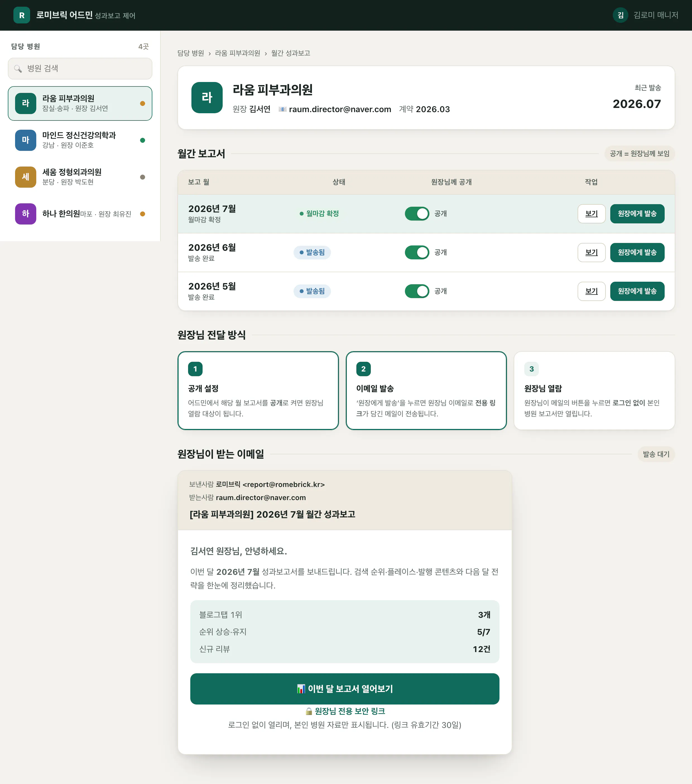Select the blue 마 hospital avatar icon
Screen dimensions: 692x784
coord(26,140)
